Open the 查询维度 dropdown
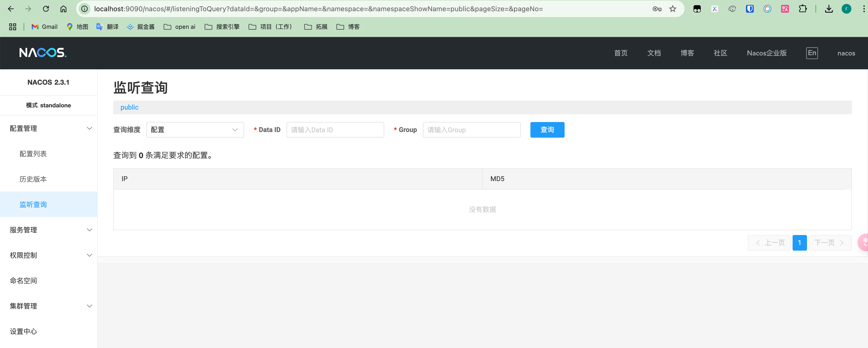 (195, 130)
